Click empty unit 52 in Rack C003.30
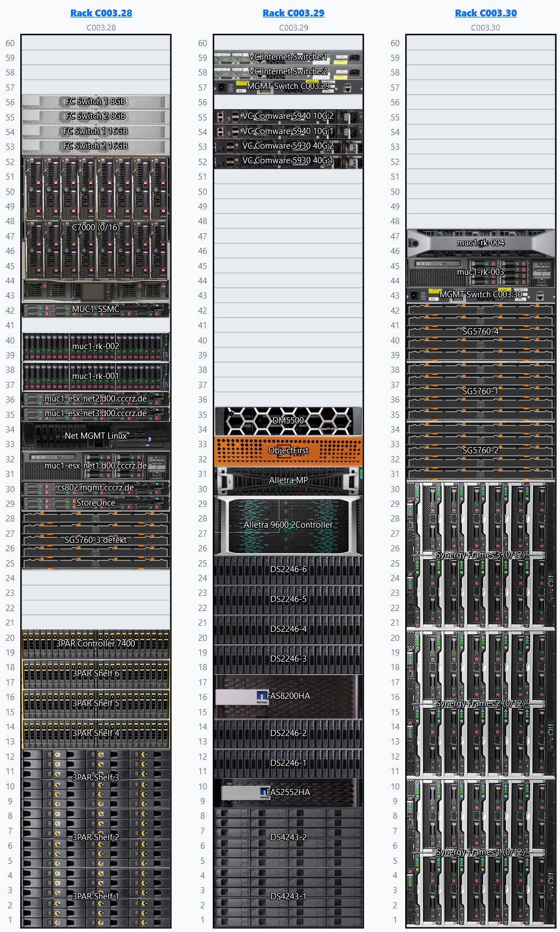 481,161
